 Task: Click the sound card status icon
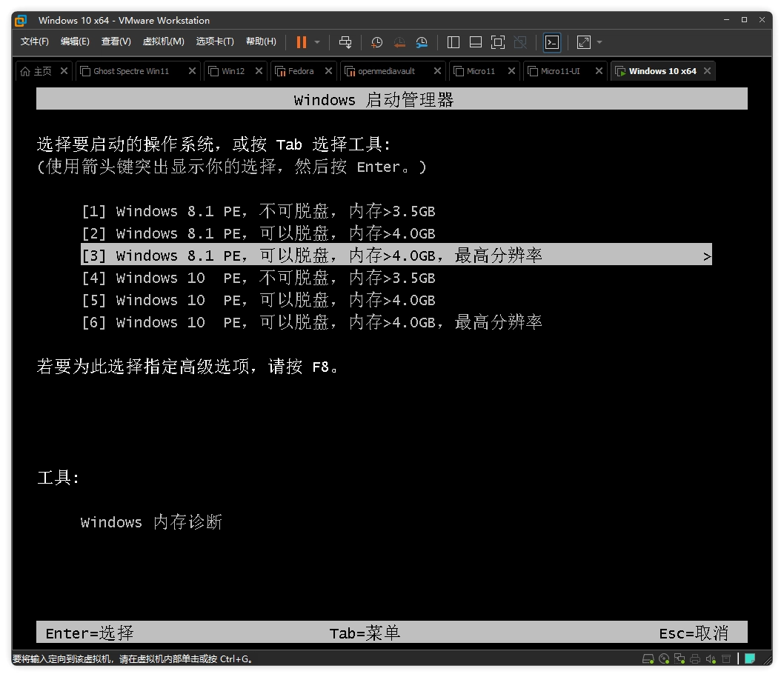(x=711, y=658)
